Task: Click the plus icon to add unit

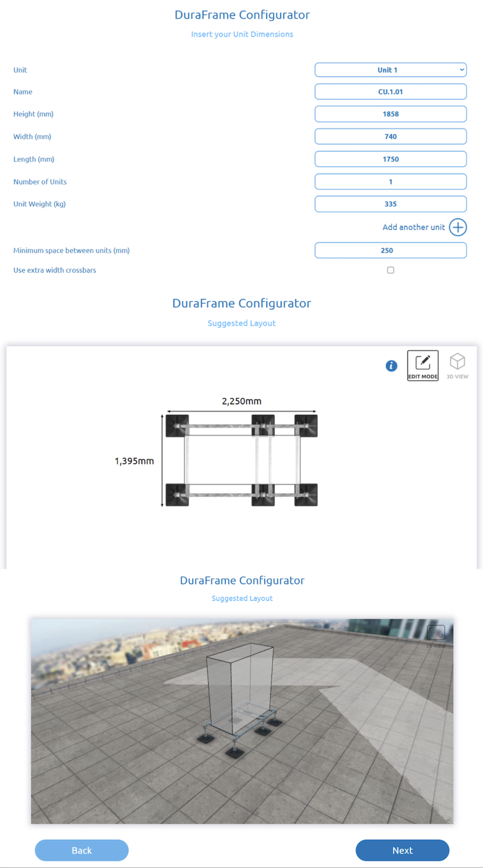Action: pyautogui.click(x=458, y=227)
